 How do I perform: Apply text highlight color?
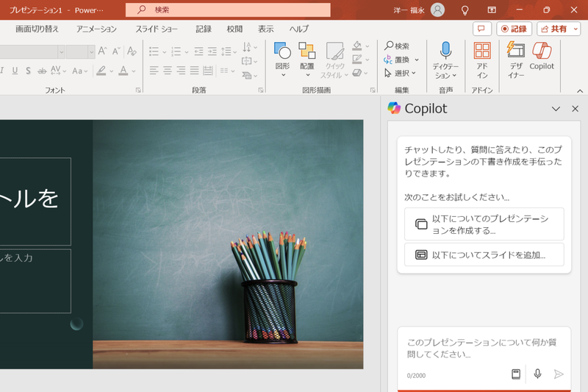101,71
